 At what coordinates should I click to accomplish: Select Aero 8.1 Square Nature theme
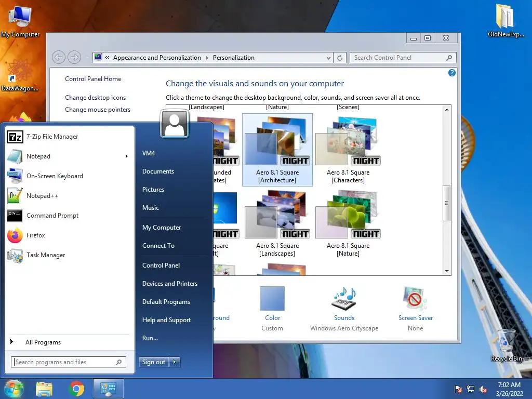click(x=348, y=223)
